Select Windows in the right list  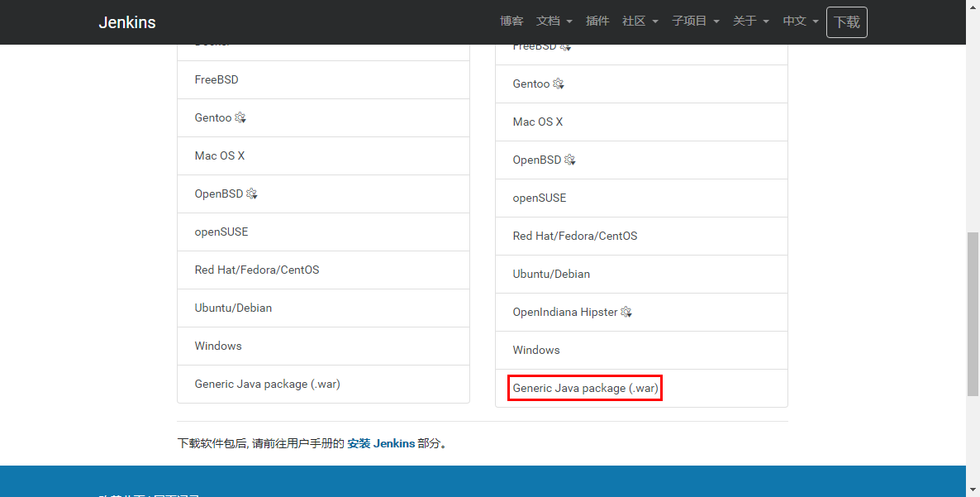[641, 350]
